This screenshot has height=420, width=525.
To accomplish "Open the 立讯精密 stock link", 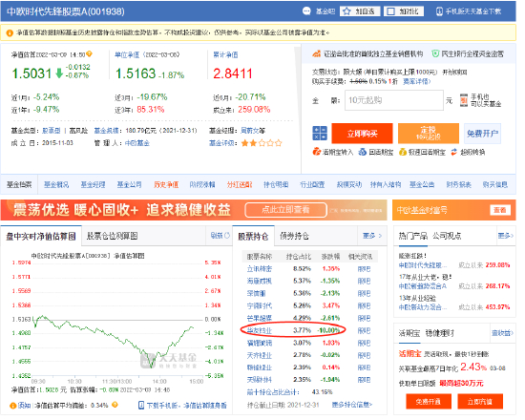I will click(260, 268).
